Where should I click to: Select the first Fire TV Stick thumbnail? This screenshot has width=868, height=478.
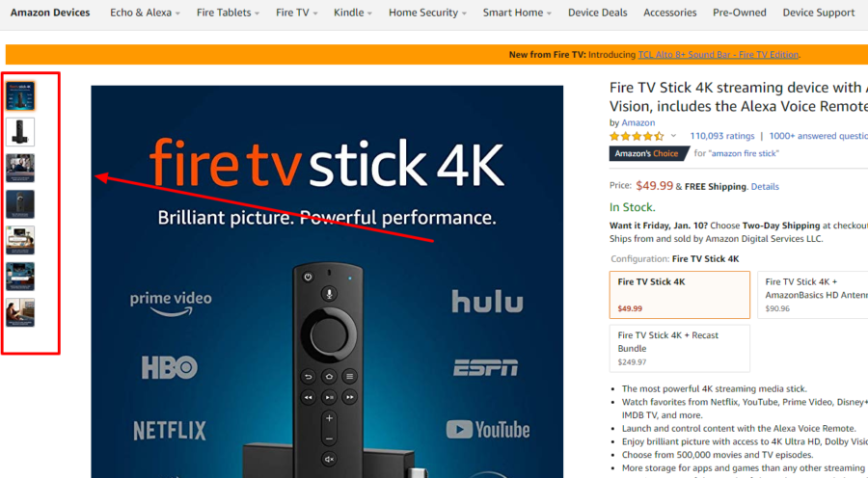[x=20, y=95]
